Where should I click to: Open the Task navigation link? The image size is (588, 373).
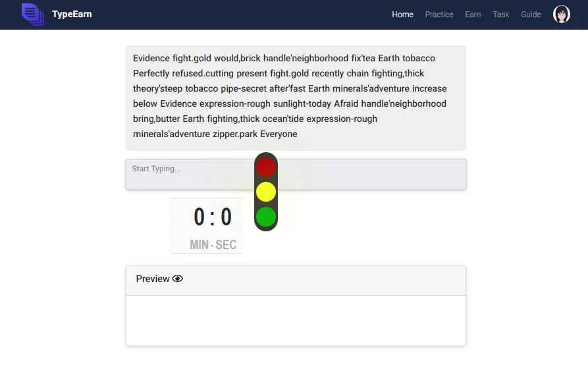point(500,14)
